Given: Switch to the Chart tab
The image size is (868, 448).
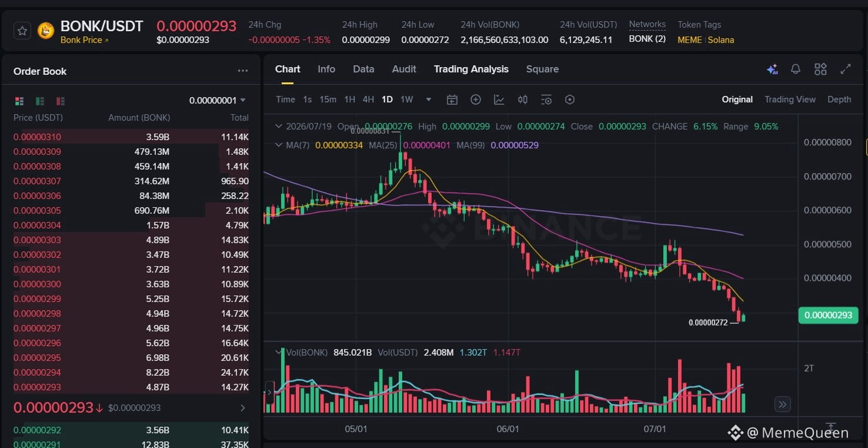Looking at the screenshot, I should tap(288, 69).
